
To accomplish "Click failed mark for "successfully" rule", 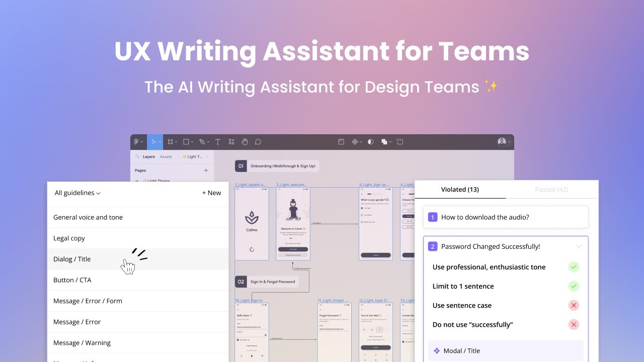I will pyautogui.click(x=574, y=324).
